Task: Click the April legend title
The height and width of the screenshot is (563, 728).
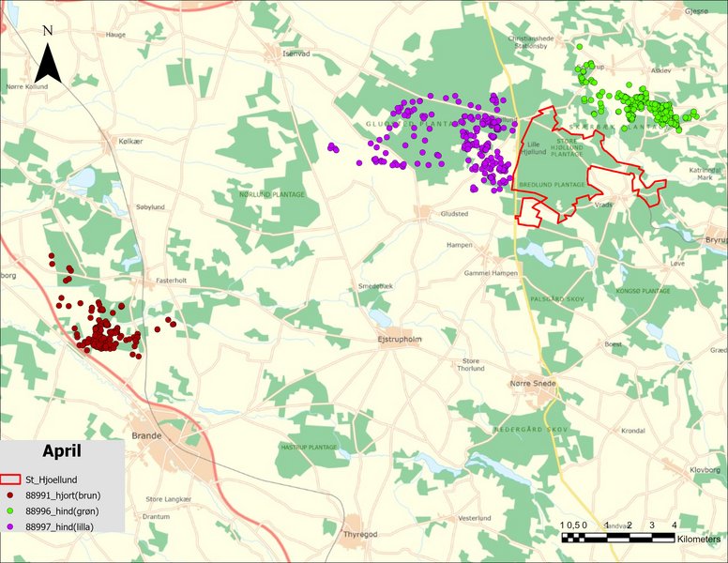Action: pyautogui.click(x=61, y=451)
